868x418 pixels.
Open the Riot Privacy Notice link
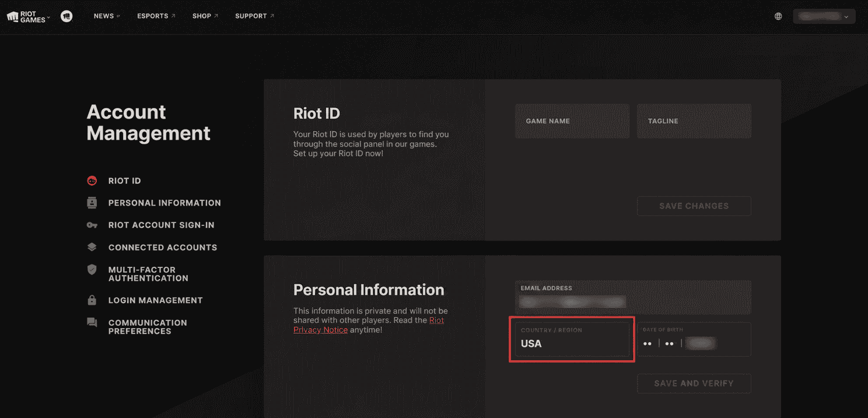click(369, 325)
